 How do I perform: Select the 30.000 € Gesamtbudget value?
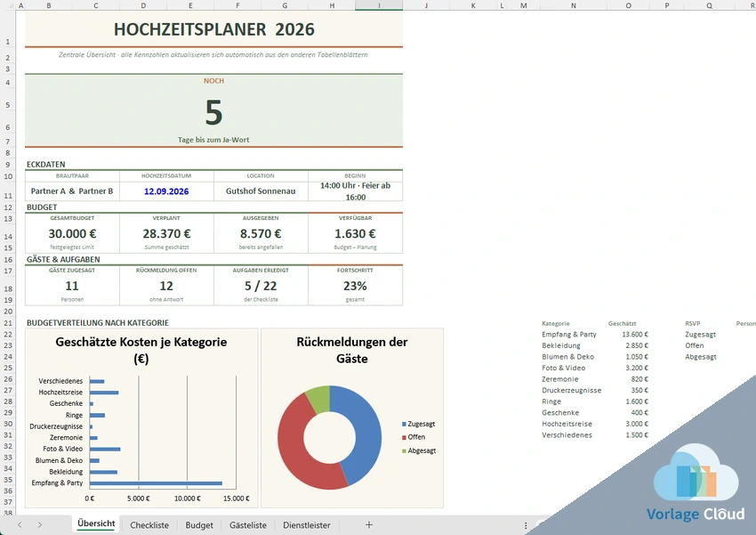point(72,233)
